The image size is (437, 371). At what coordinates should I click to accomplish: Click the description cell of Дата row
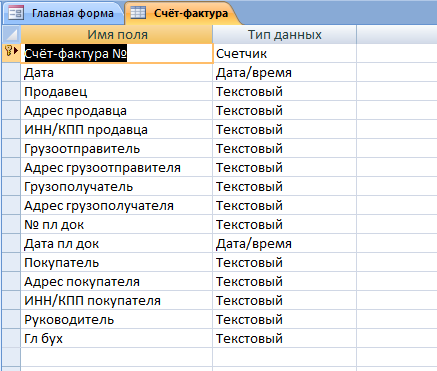point(397,72)
